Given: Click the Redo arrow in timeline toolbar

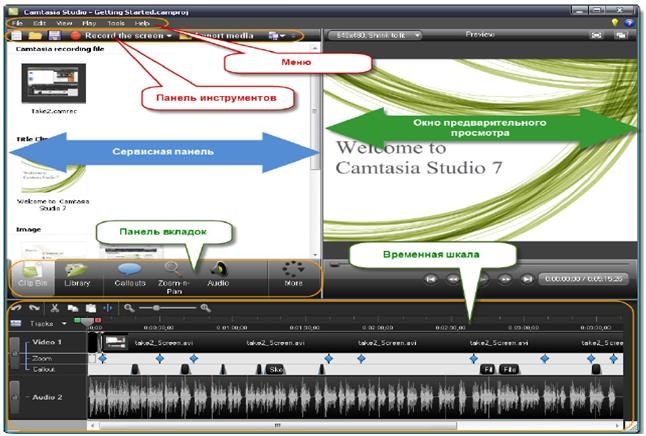Looking at the screenshot, I should (x=35, y=308).
